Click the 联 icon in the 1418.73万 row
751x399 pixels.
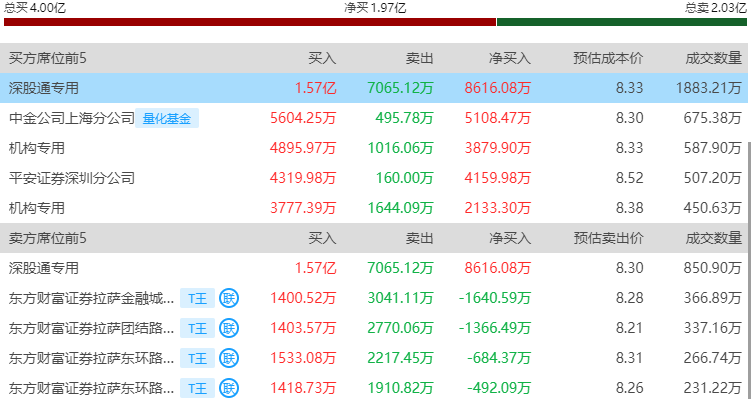[229, 388]
